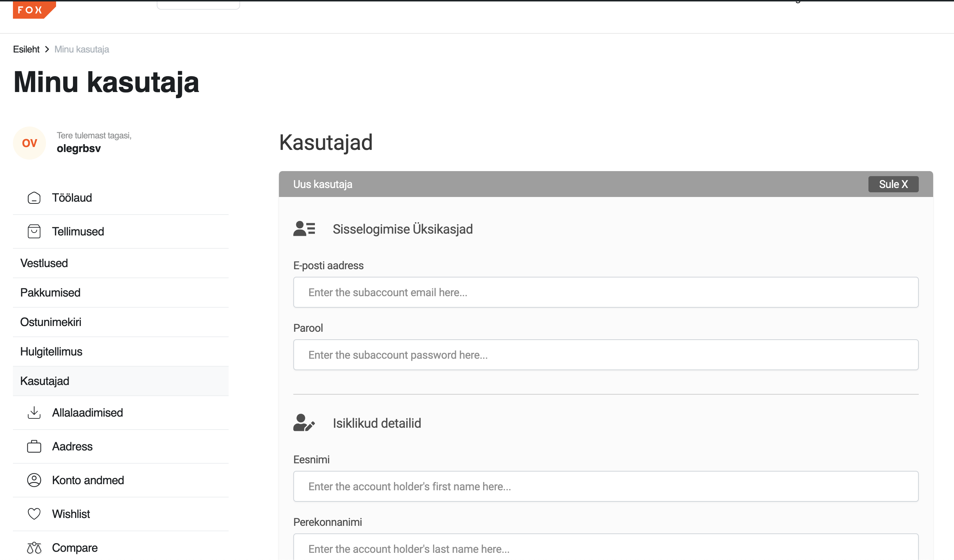Close the new user form with Sule X
The height and width of the screenshot is (560, 954).
[893, 184]
